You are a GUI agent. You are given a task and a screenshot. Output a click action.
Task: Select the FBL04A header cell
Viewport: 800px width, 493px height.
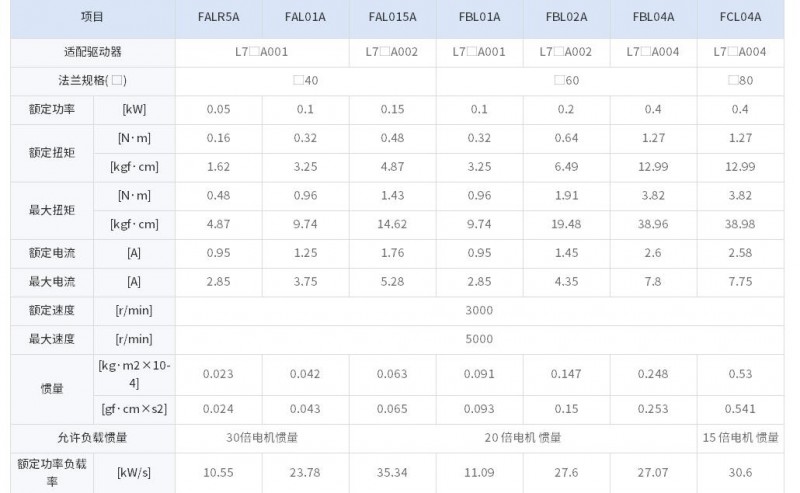tap(653, 17)
